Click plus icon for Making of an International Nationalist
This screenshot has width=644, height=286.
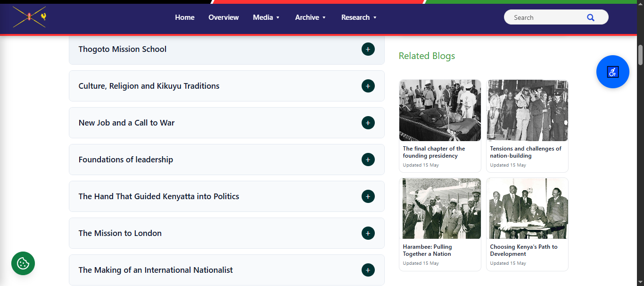click(x=368, y=270)
